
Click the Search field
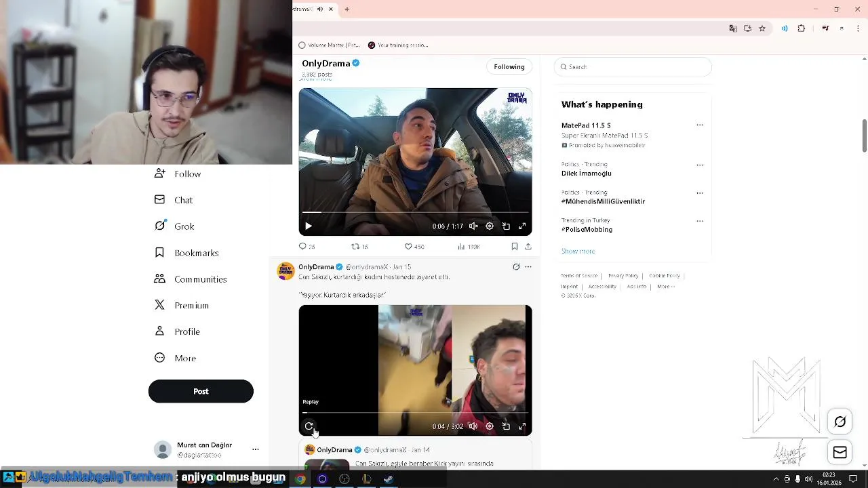coord(633,66)
